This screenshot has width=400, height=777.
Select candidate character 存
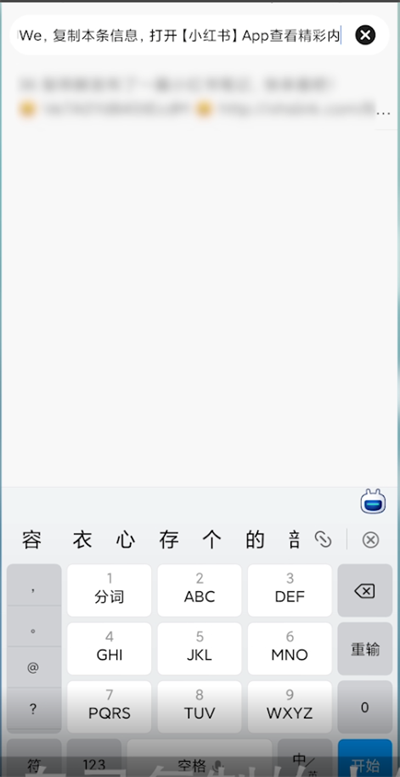tap(169, 540)
